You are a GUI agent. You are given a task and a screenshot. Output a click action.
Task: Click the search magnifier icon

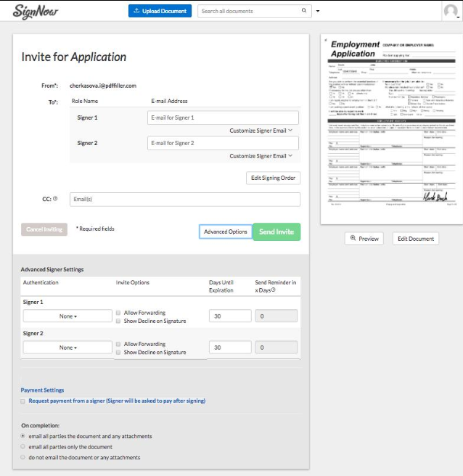click(304, 11)
